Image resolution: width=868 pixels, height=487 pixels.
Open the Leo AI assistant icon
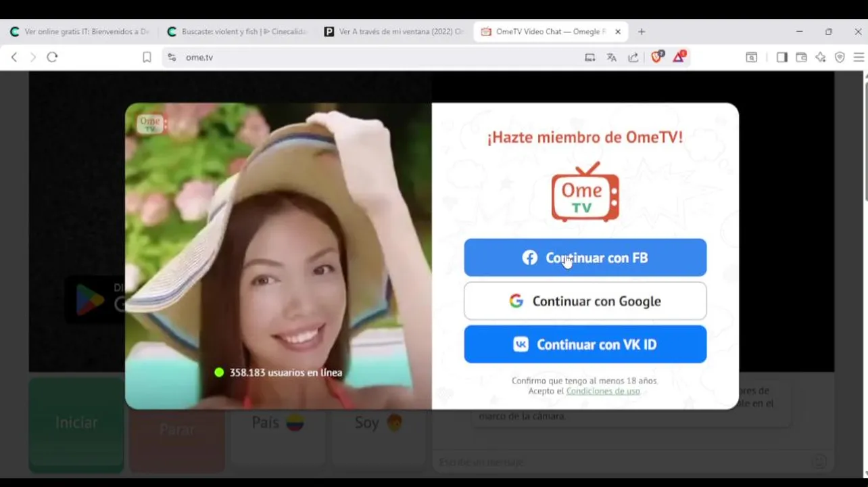tap(821, 57)
